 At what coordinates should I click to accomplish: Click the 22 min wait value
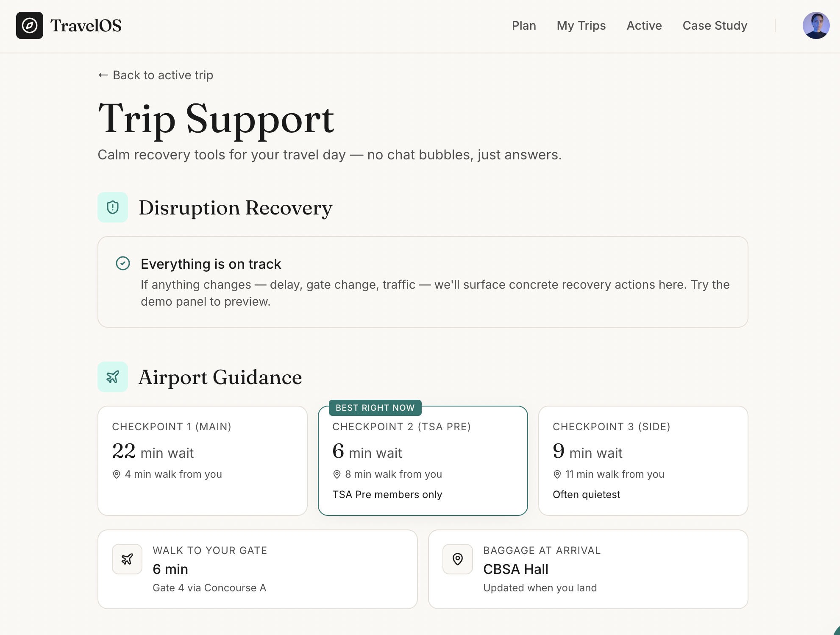tap(153, 451)
